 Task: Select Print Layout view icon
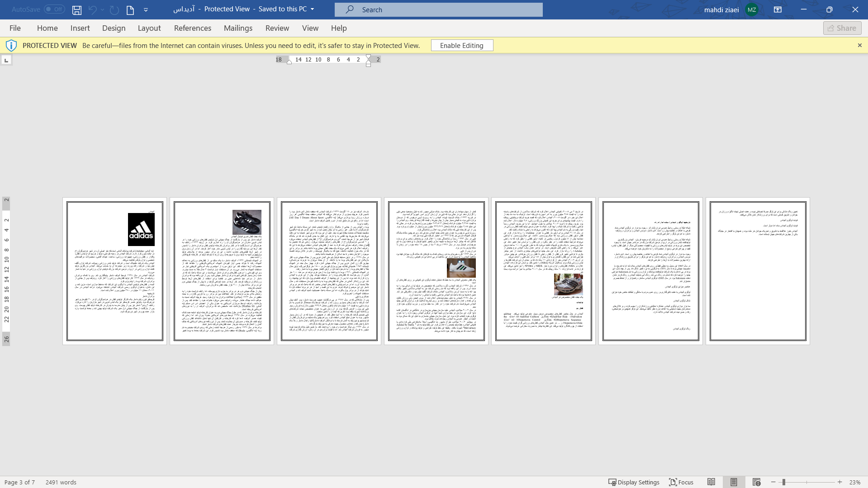pos(734,482)
